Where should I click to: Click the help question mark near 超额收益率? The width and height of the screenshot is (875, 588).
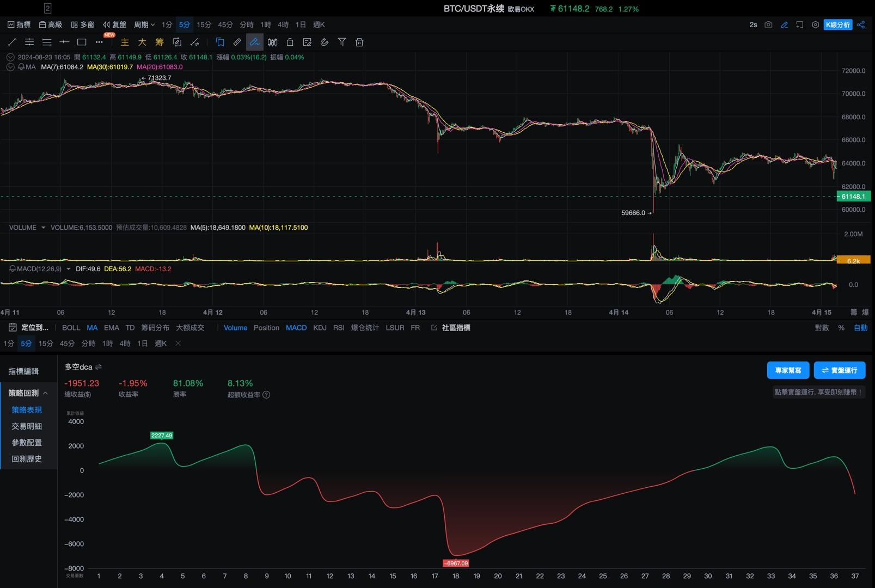(x=266, y=395)
